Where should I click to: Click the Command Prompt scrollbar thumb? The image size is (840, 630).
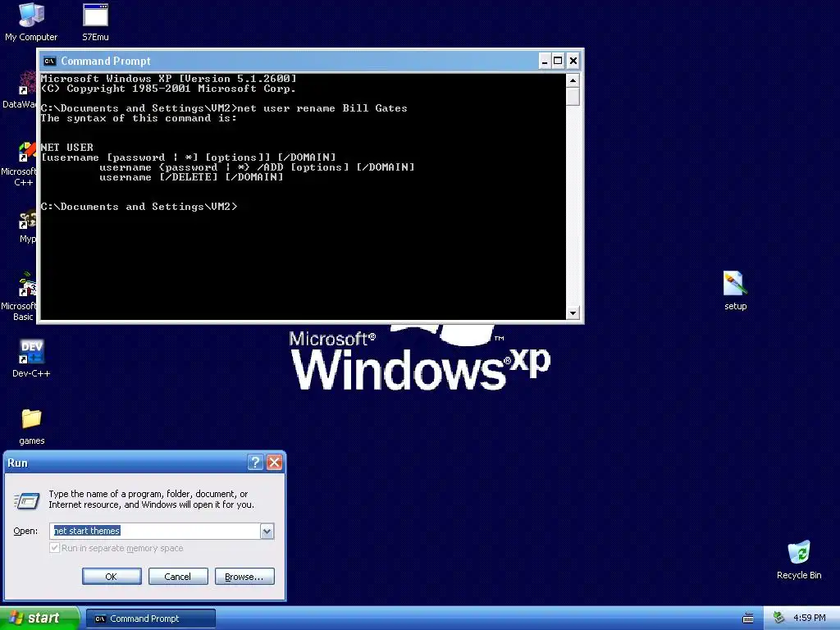coord(573,97)
